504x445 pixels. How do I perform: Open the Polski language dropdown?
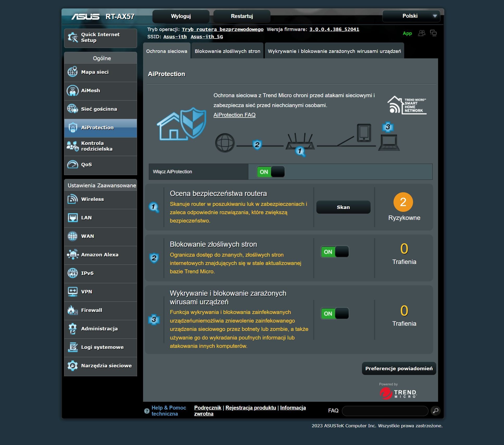point(411,16)
